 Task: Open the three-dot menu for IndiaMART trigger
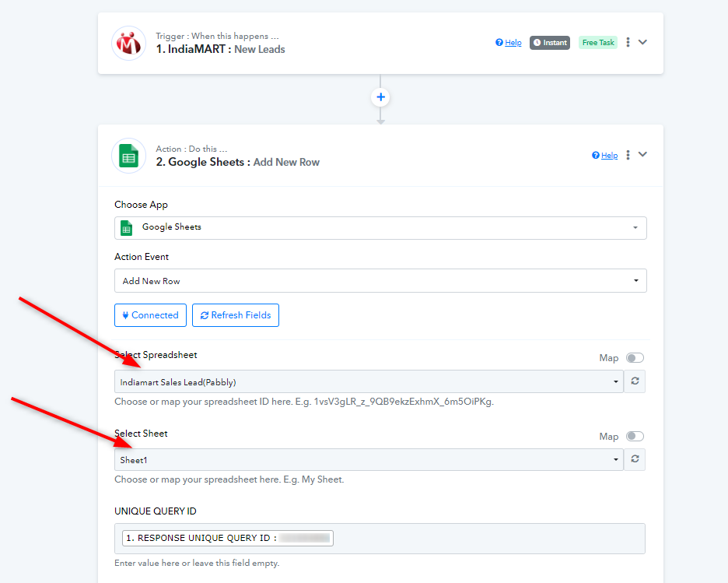click(628, 42)
